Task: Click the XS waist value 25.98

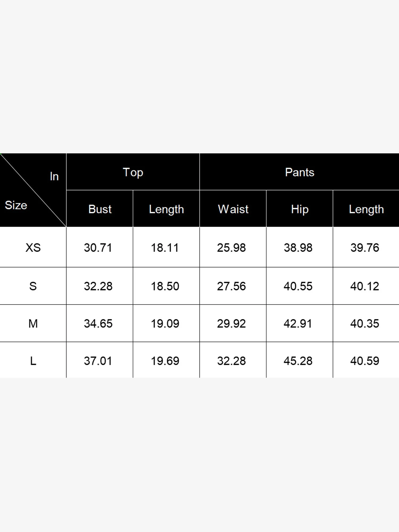Action: click(x=231, y=248)
